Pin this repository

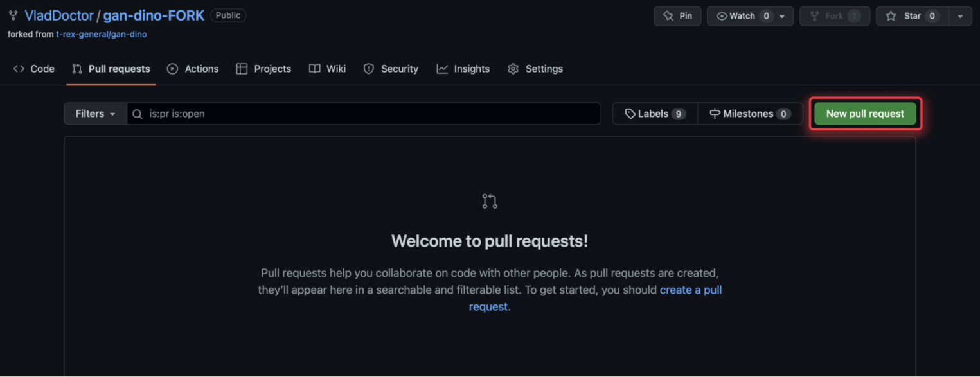[677, 15]
